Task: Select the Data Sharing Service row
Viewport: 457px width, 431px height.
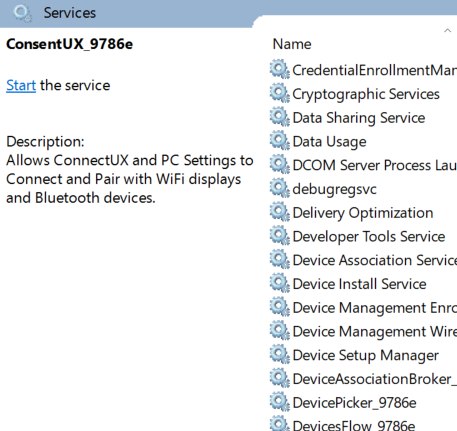Action: pos(363,118)
